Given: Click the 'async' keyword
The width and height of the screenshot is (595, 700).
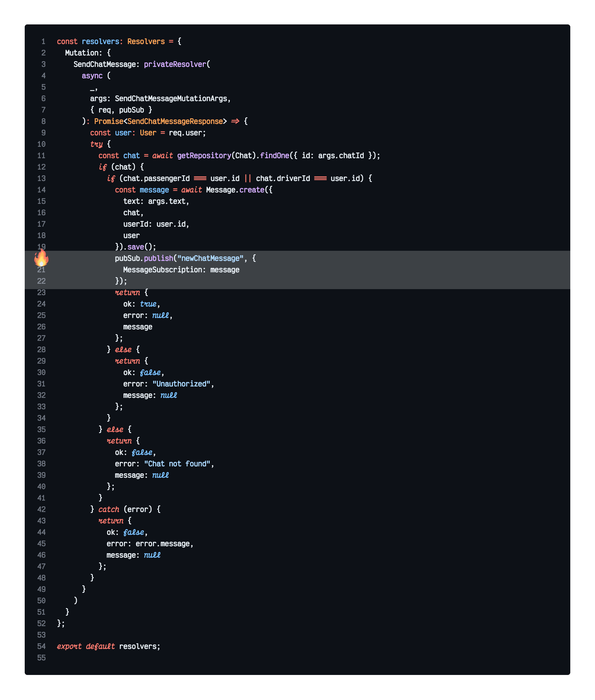Looking at the screenshot, I should 92,76.
